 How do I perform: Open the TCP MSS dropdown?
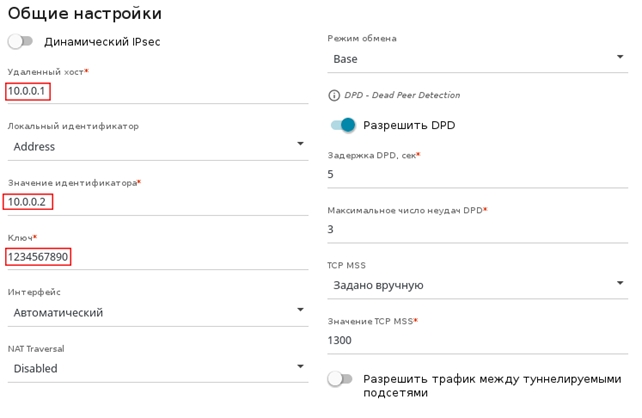point(620,284)
